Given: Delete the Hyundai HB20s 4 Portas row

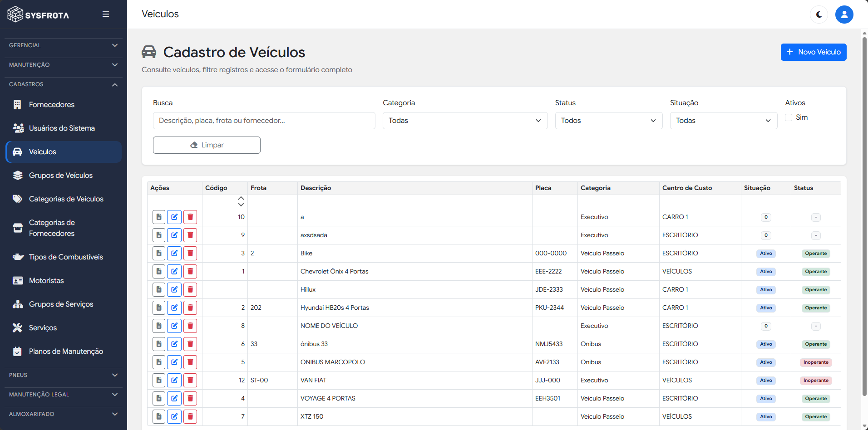Looking at the screenshot, I should (x=190, y=308).
